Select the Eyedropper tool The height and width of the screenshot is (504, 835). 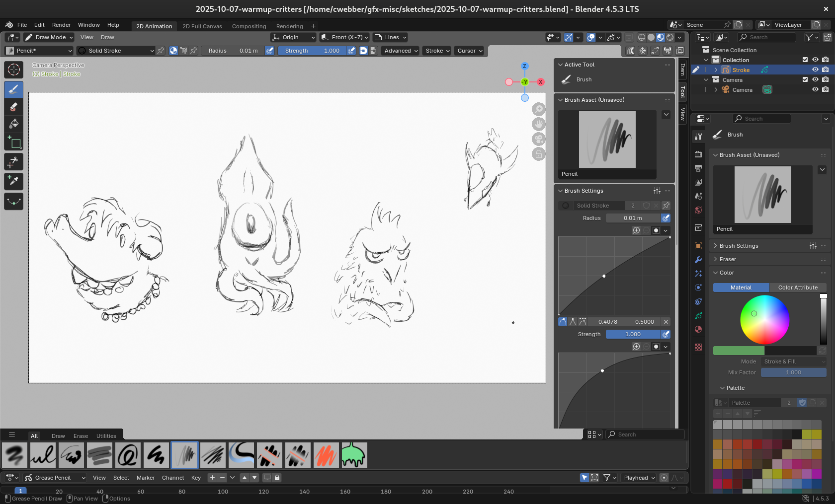point(13,181)
